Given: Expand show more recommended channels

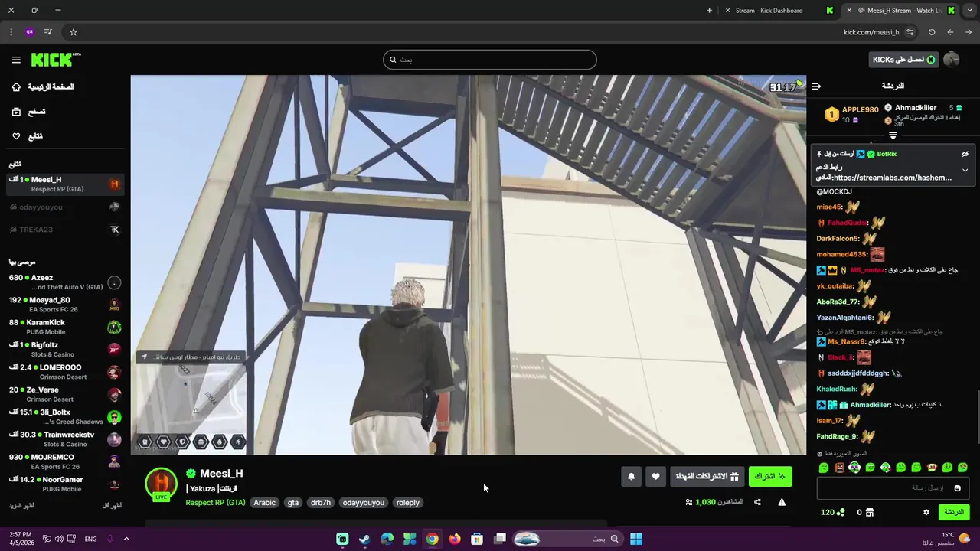Looking at the screenshot, I should [x=22, y=506].
